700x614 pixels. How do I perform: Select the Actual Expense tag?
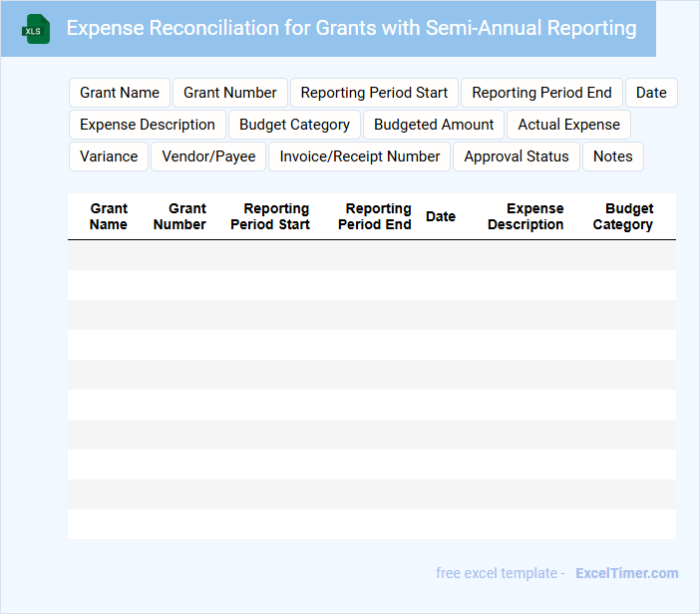click(x=568, y=125)
